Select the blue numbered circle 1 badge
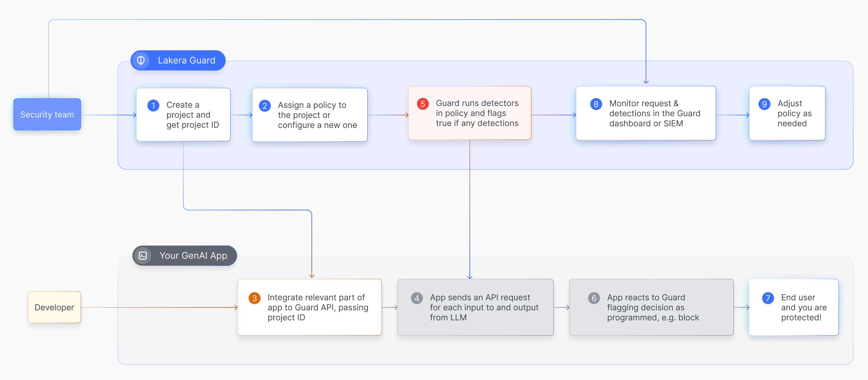Image resolution: width=868 pixels, height=380 pixels. coord(153,105)
